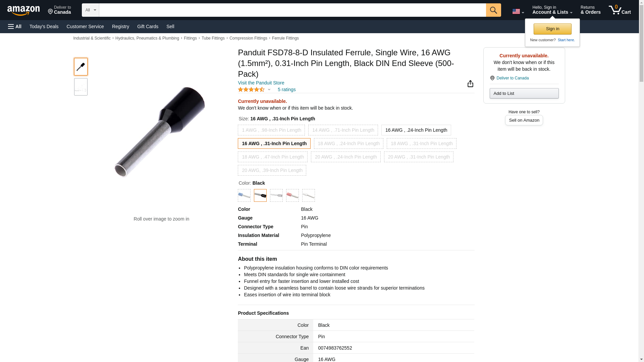Select 18 AWG .47-Inch Pin Length option
Viewport: 644px width, 362px height.
[x=272, y=157]
